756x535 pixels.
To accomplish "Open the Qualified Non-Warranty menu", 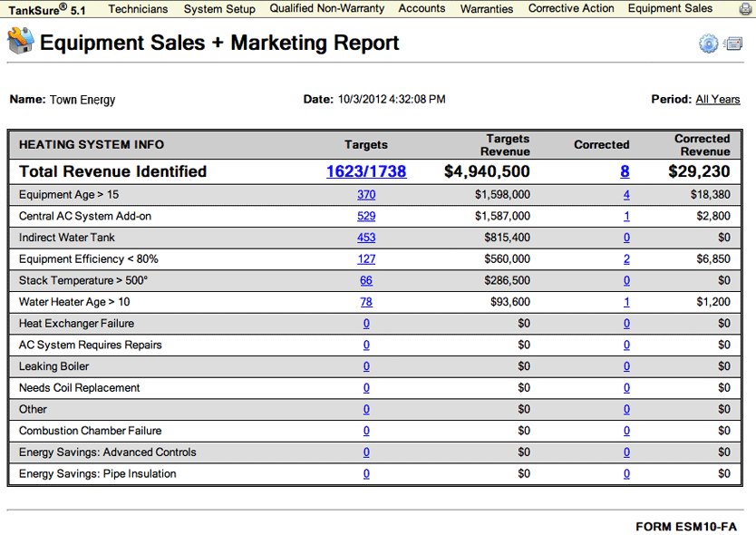I will (327, 9).
